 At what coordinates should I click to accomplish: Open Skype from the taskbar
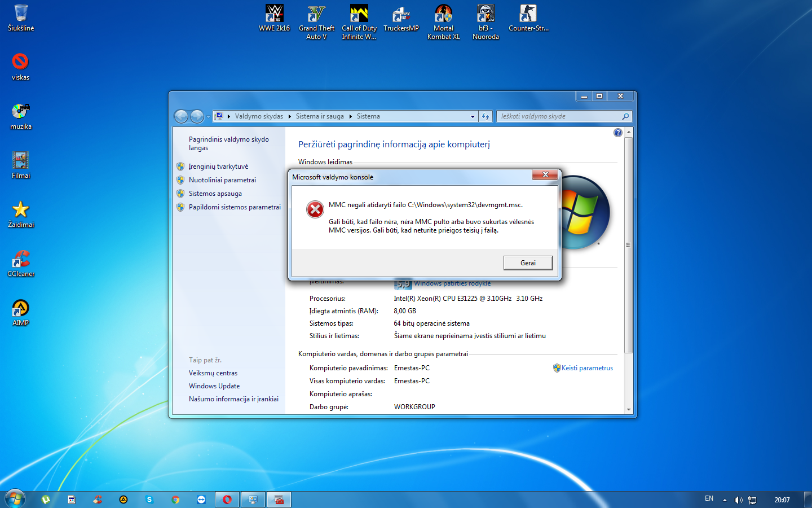pos(149,500)
